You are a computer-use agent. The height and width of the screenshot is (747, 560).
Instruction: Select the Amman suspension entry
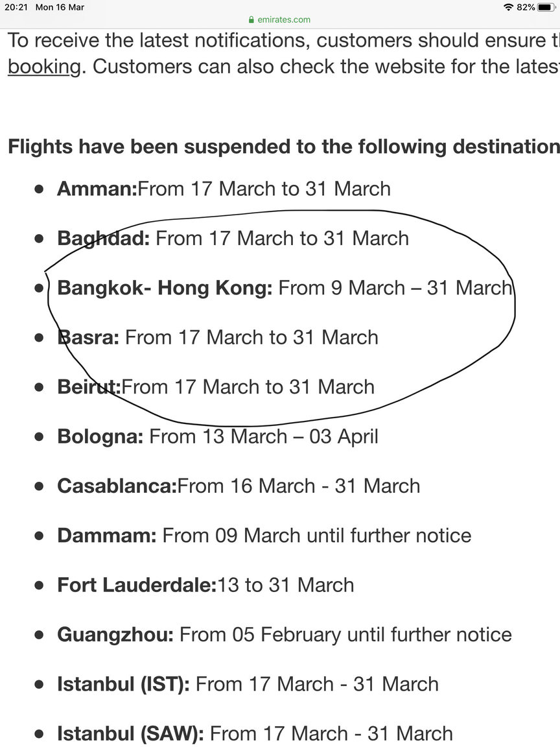[x=224, y=189]
